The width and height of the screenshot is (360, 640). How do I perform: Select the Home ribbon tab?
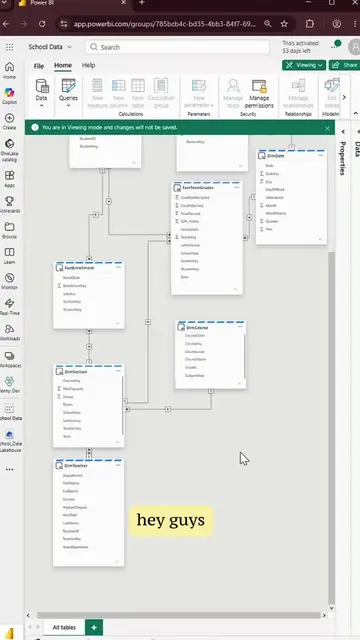63,65
